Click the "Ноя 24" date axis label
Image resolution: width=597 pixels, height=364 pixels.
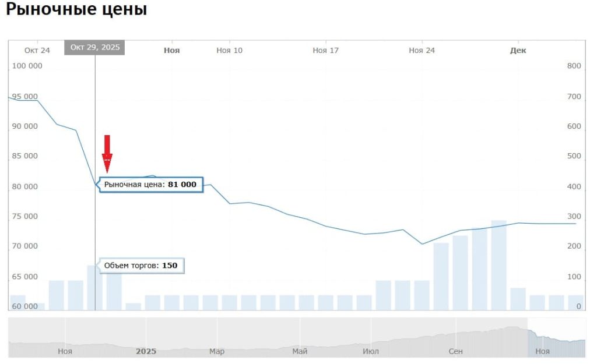click(422, 51)
